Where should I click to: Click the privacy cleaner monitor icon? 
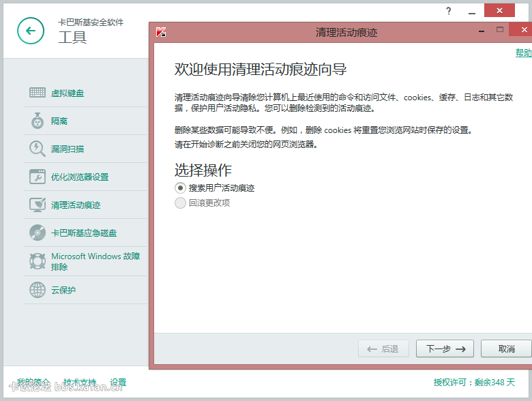coord(38,205)
